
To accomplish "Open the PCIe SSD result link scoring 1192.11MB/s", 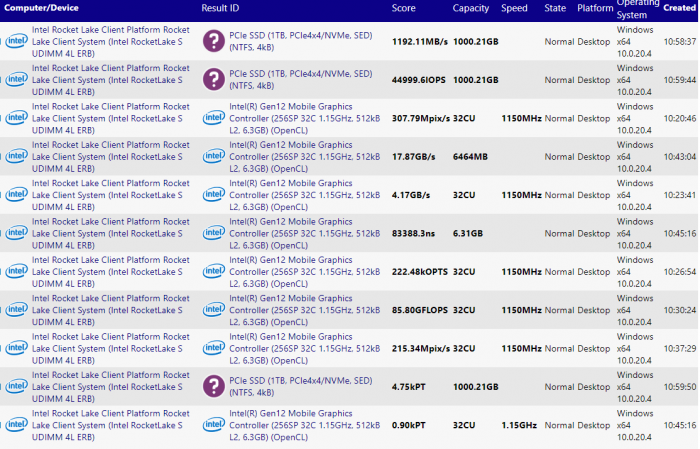I will (301, 42).
